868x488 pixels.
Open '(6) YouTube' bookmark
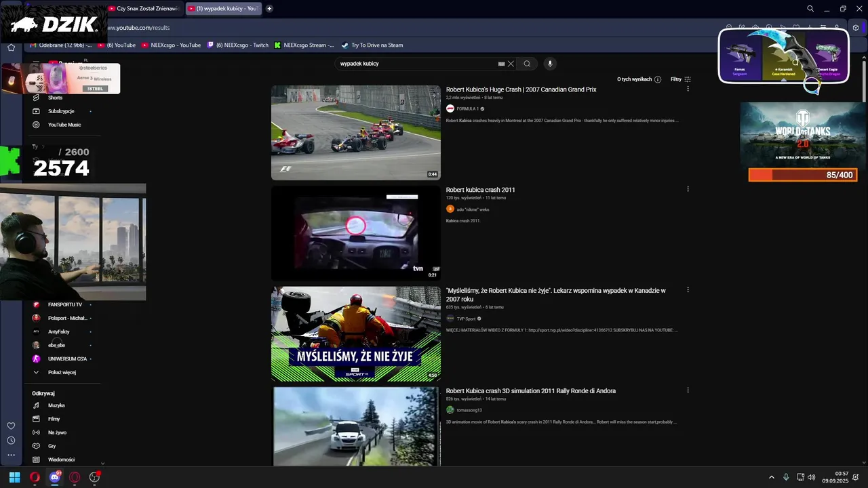(x=117, y=45)
